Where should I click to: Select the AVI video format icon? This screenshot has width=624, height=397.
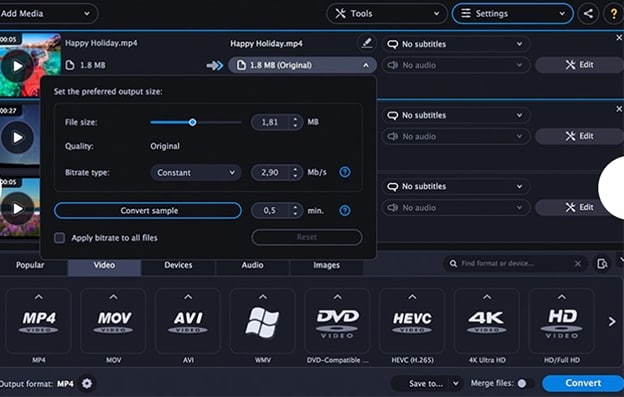(x=188, y=321)
